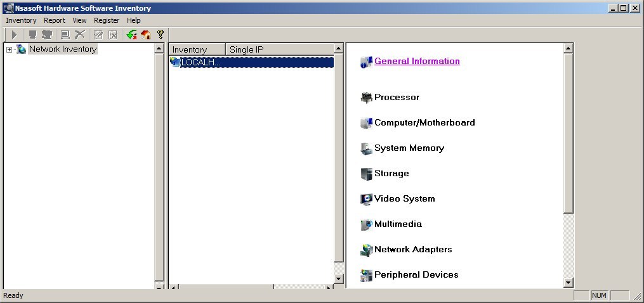Open the Processor section
Screen dimensions: 644x303
(x=397, y=98)
